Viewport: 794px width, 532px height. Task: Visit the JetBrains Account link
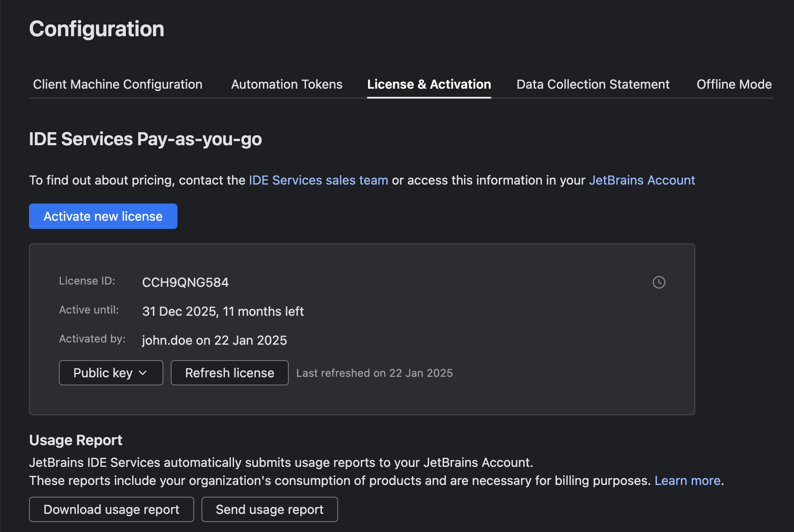pyautogui.click(x=642, y=180)
